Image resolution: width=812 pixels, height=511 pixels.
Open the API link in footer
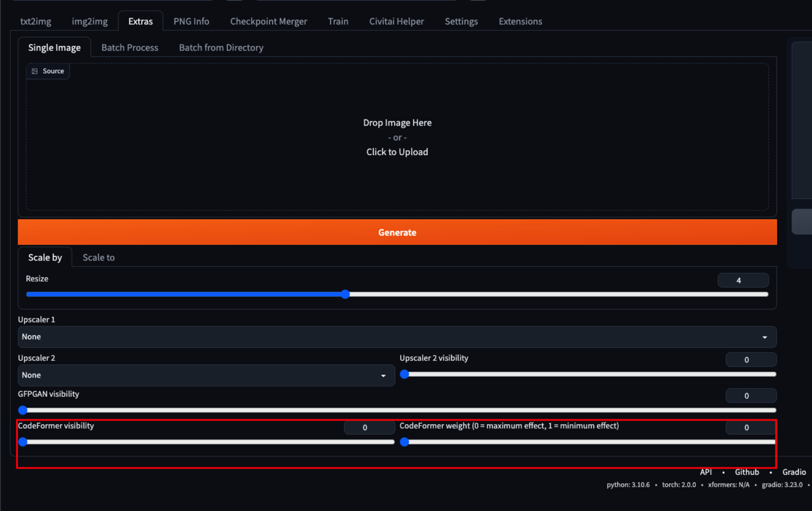coord(706,472)
